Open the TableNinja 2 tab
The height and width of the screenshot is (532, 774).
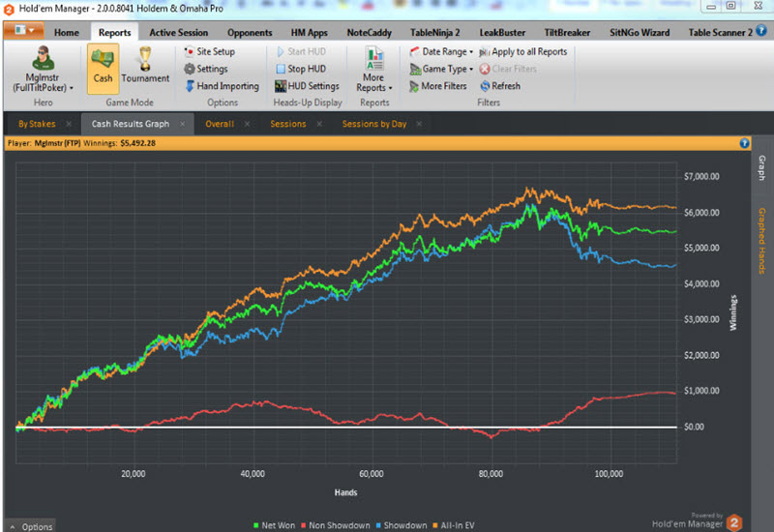coord(434,33)
